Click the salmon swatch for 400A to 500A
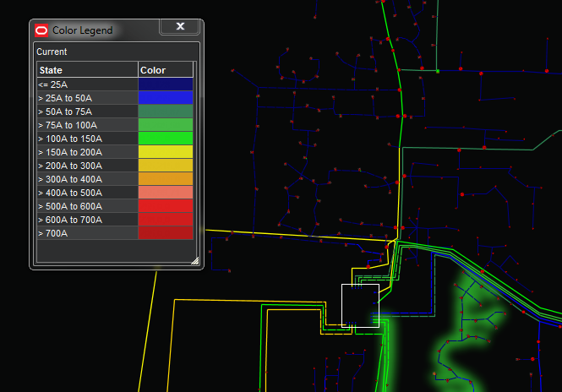The height and width of the screenshot is (392, 562). (166, 193)
